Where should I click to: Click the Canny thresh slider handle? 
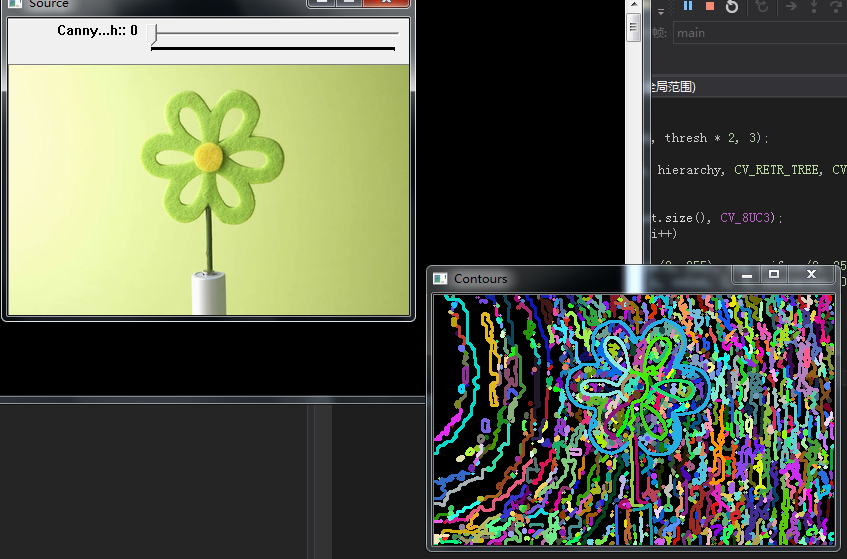(152, 34)
